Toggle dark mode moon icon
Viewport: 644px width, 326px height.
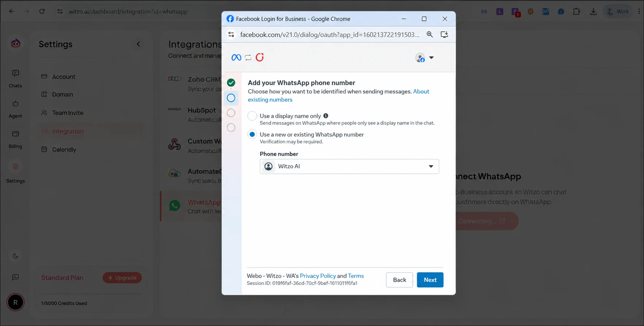click(x=15, y=256)
